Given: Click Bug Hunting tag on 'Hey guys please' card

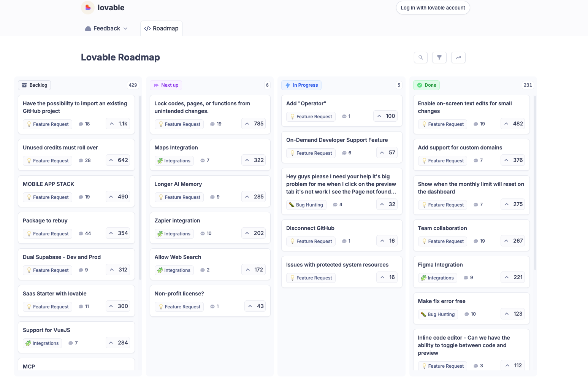Looking at the screenshot, I should (x=306, y=205).
